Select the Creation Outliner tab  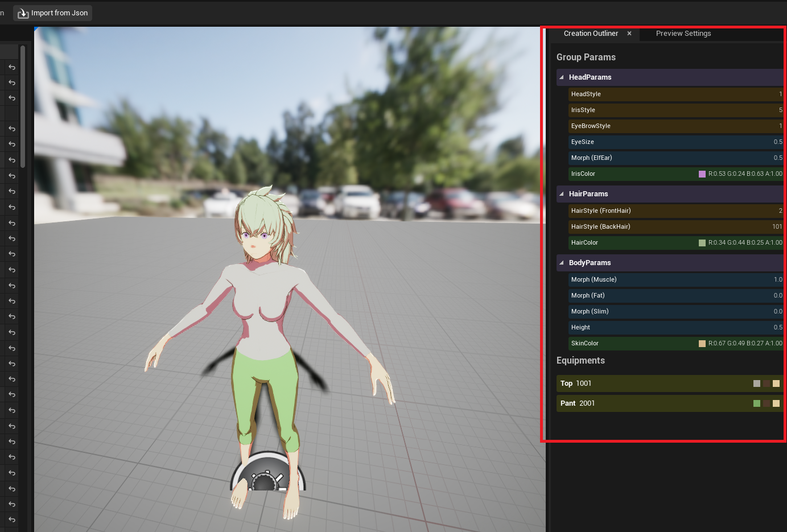pos(591,34)
